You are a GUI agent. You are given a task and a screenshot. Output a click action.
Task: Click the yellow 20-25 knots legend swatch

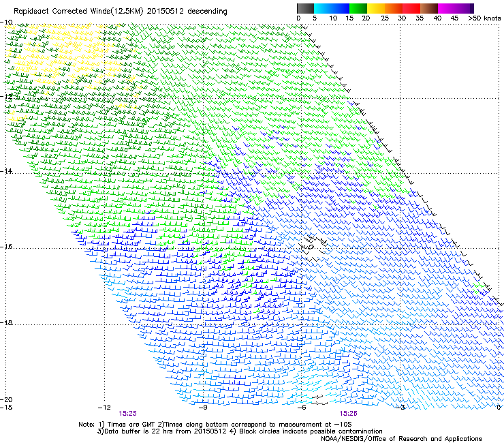coord(376,8)
